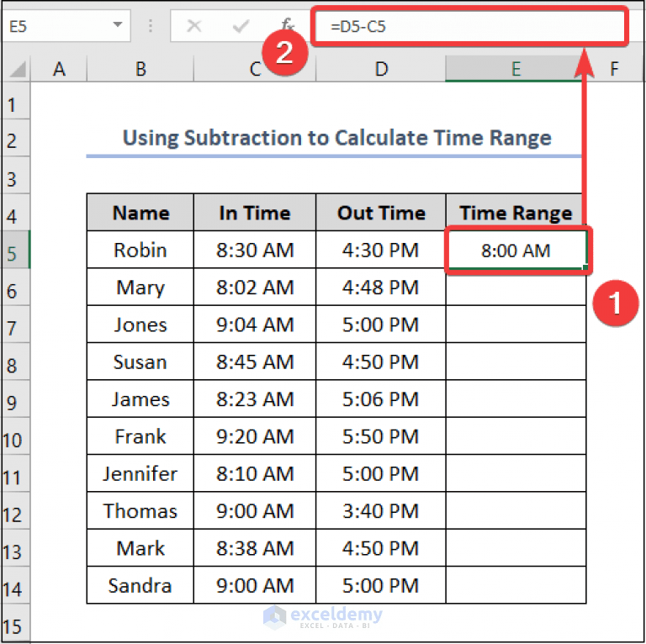The height and width of the screenshot is (644, 646).
Task: Select row 11 header
Action: (x=16, y=474)
